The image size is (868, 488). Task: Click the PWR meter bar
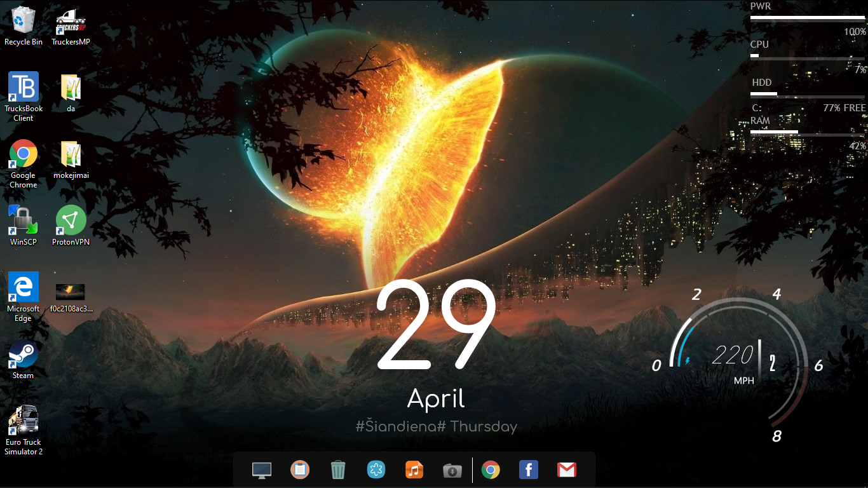[x=808, y=18]
